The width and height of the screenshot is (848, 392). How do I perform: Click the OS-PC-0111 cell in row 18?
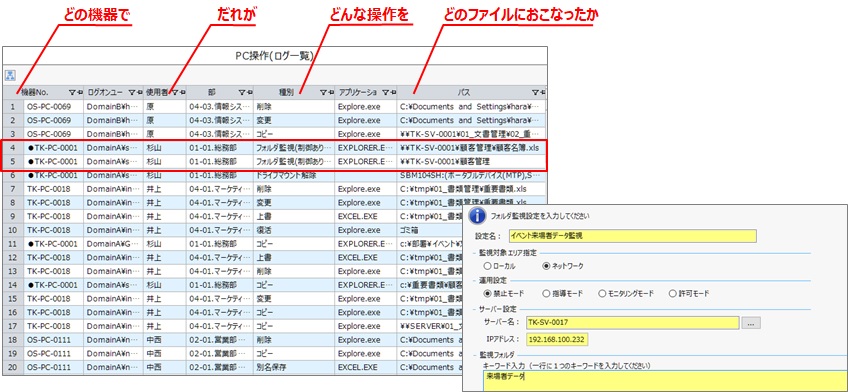click(54, 340)
